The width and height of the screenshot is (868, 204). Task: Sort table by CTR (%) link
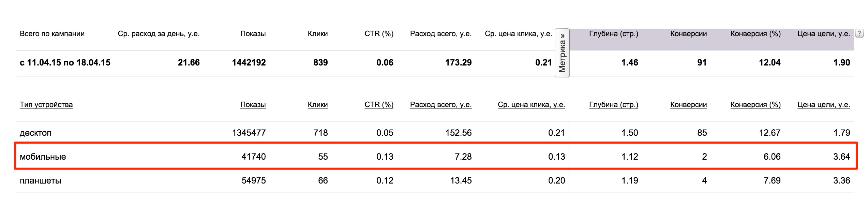(379, 105)
